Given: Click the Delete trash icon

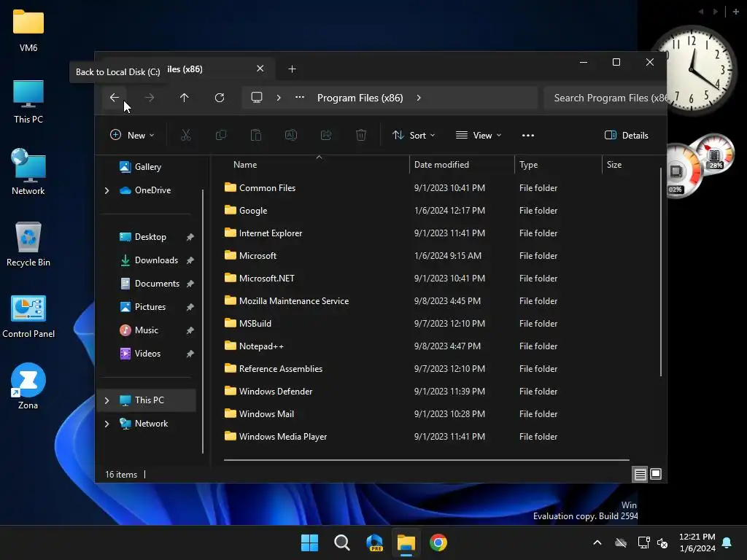Looking at the screenshot, I should coord(361,135).
